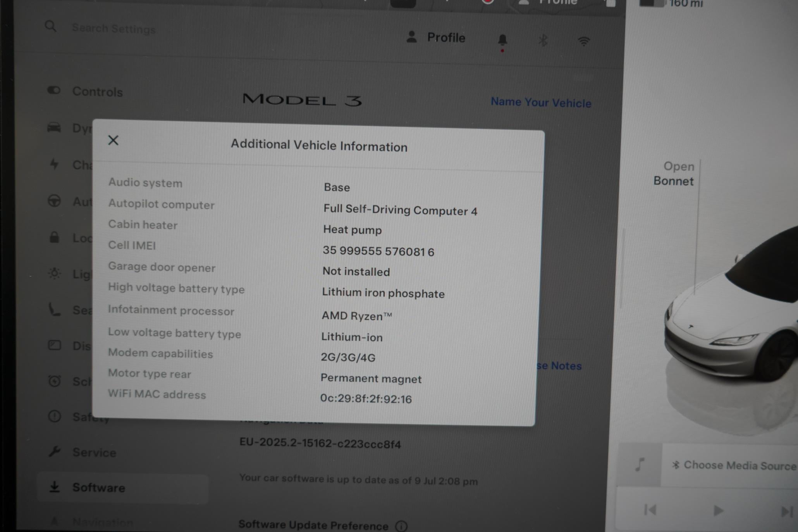
Task: Select the Cell IMEI value text
Action: click(378, 251)
